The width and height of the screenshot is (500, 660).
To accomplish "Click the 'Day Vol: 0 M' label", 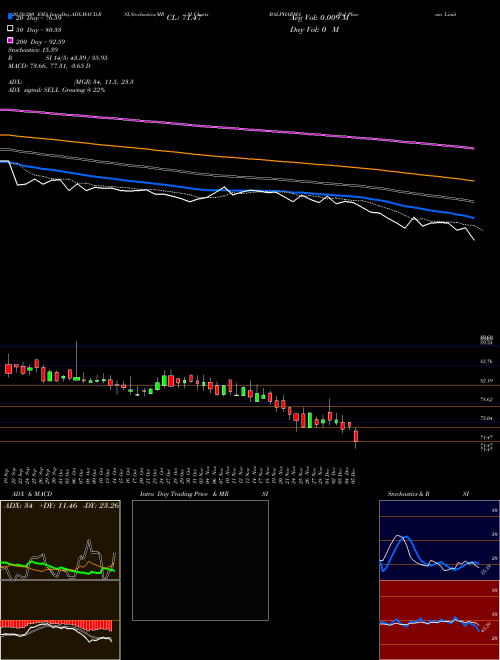I will click(x=314, y=29).
